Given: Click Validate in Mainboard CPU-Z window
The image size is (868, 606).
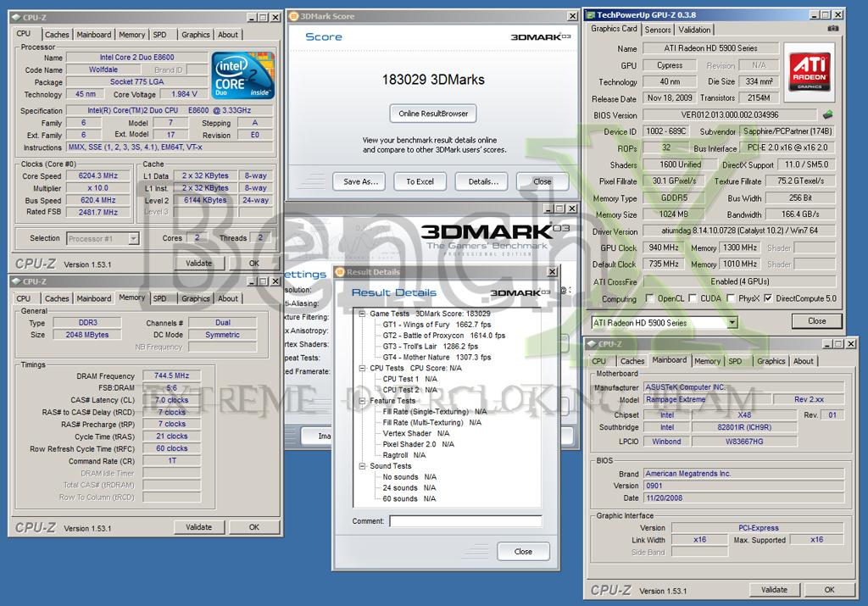Looking at the screenshot, I should click(774, 590).
